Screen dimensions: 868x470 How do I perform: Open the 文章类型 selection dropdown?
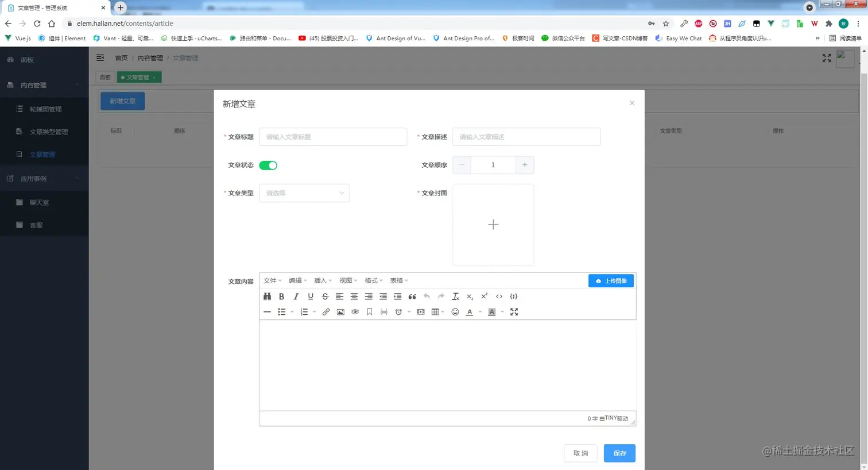[x=304, y=193]
